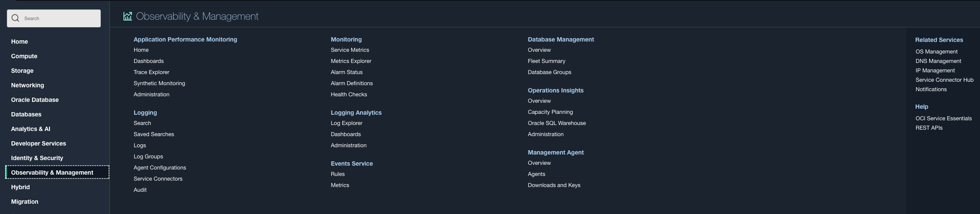The height and width of the screenshot is (214, 980).
Task: Open Fleet Summary under Database Management
Action: 546,61
